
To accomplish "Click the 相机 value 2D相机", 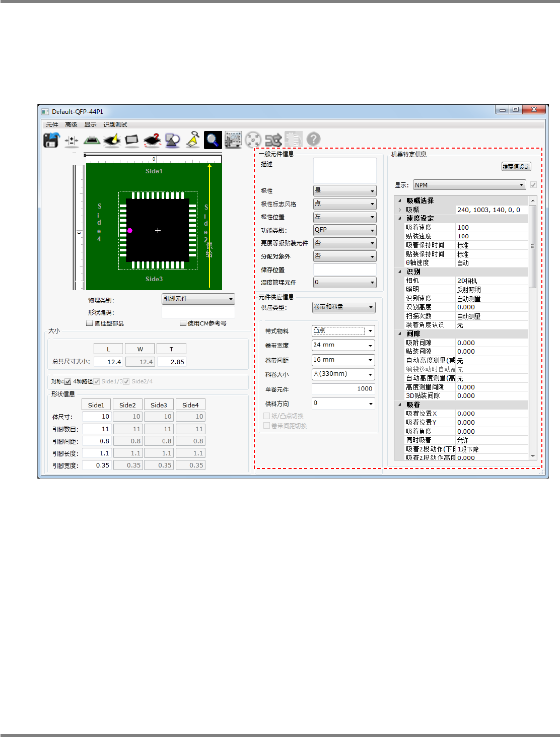I will [x=492, y=281].
